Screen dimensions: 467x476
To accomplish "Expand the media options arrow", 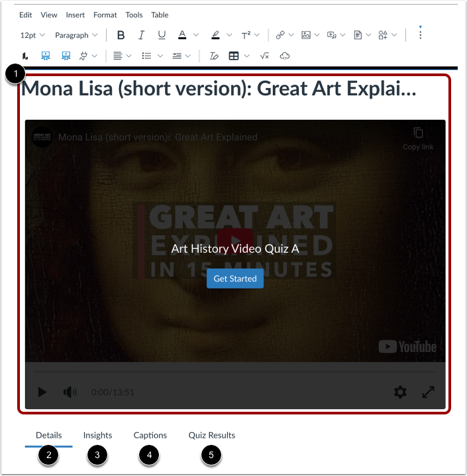I will point(342,35).
